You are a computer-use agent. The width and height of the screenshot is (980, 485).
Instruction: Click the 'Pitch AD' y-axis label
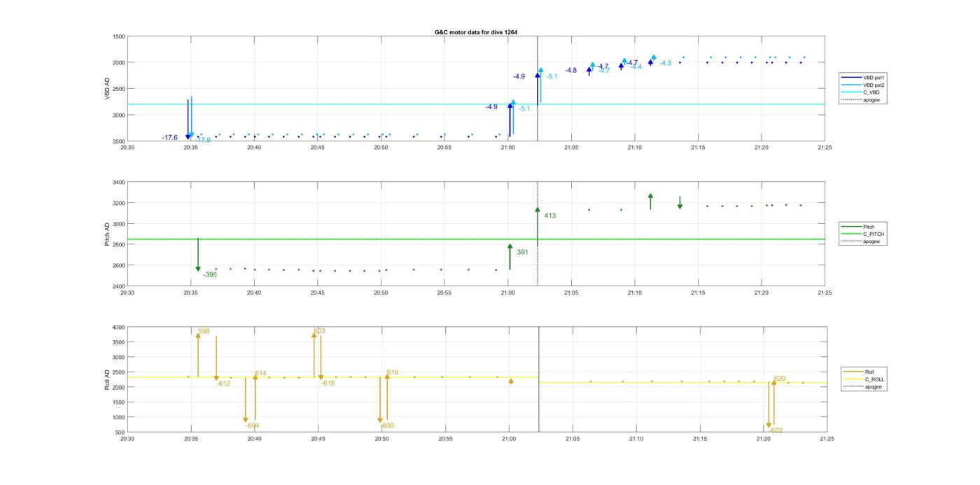click(x=107, y=234)
